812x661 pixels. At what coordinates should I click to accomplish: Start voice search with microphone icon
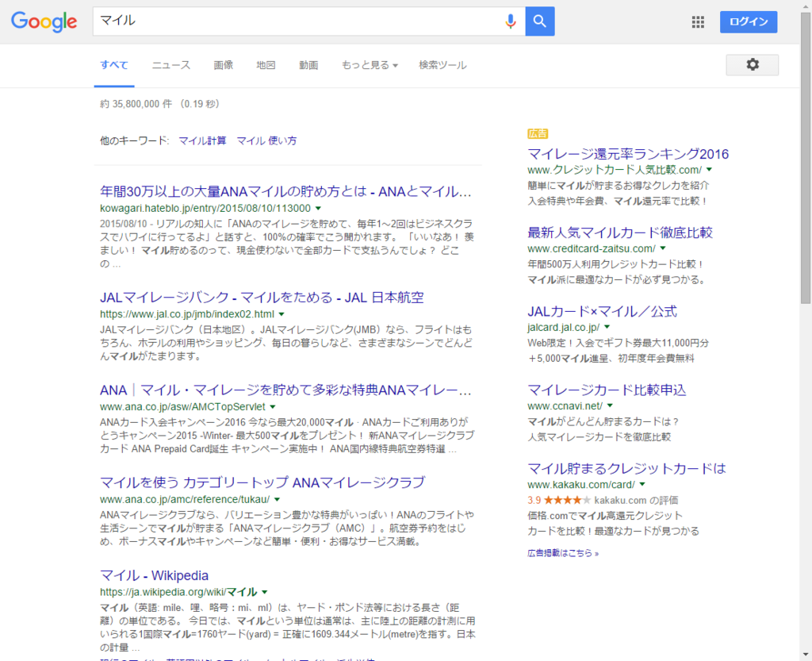pyautogui.click(x=511, y=21)
